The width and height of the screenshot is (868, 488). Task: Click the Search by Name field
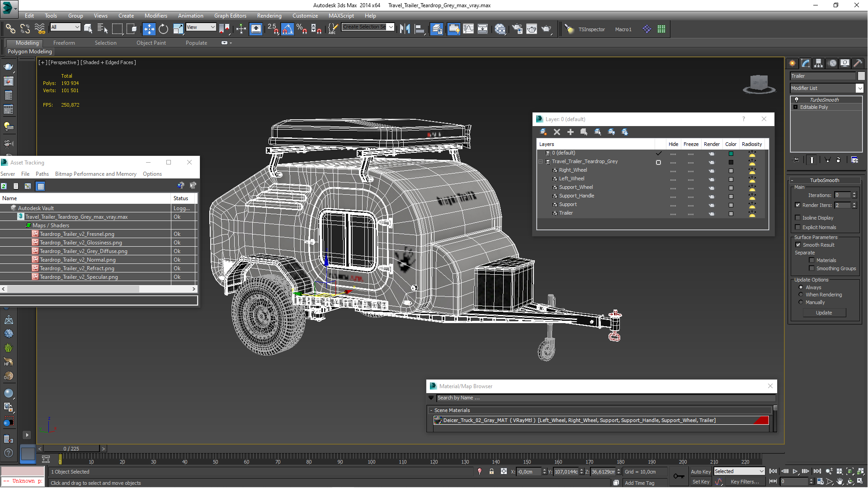(606, 398)
